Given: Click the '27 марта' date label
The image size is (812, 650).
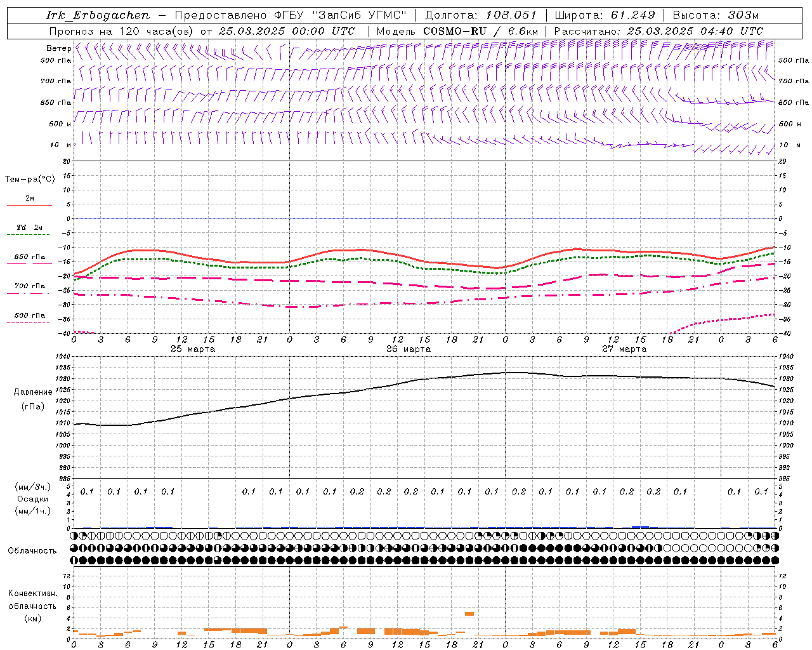Looking at the screenshot, I should pyautogui.click(x=624, y=349).
